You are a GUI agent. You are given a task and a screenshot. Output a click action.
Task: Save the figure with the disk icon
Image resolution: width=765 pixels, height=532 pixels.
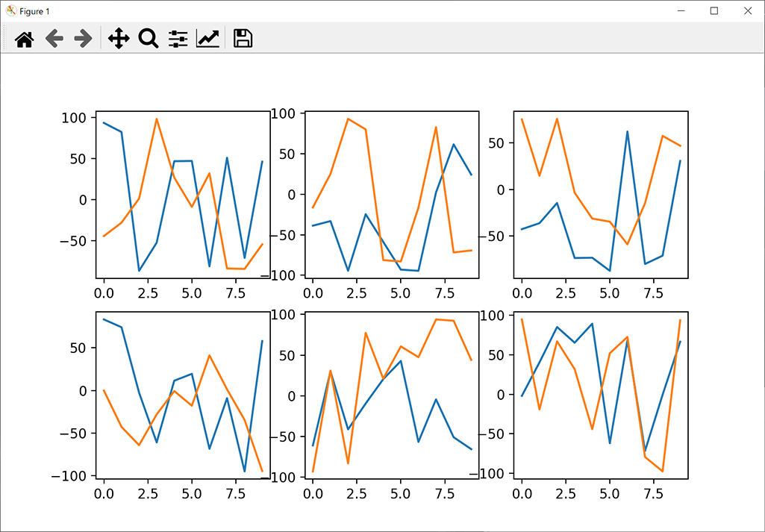coord(243,39)
